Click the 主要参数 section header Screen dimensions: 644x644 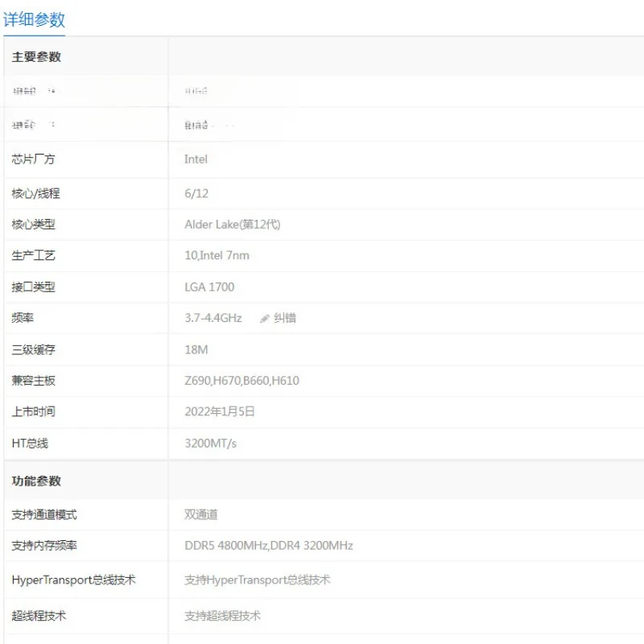pyautogui.click(x=36, y=57)
